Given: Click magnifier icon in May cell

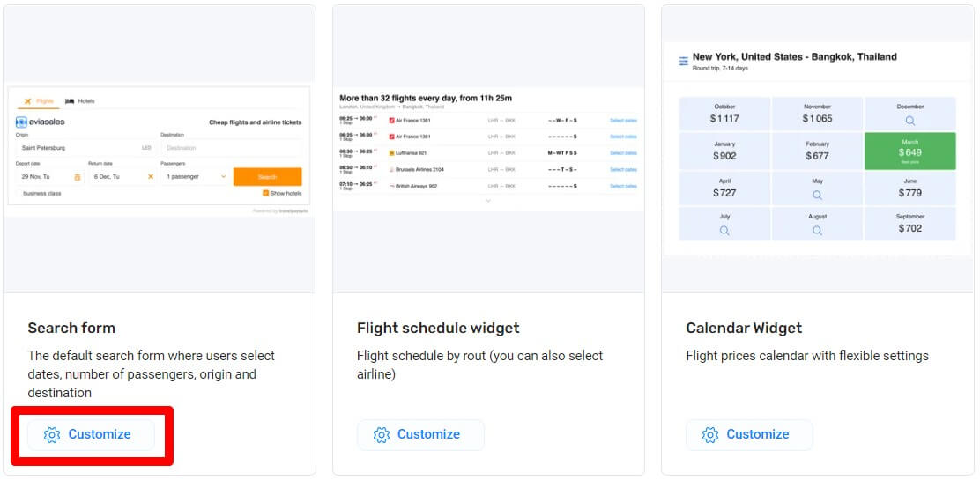Looking at the screenshot, I should [x=817, y=195].
